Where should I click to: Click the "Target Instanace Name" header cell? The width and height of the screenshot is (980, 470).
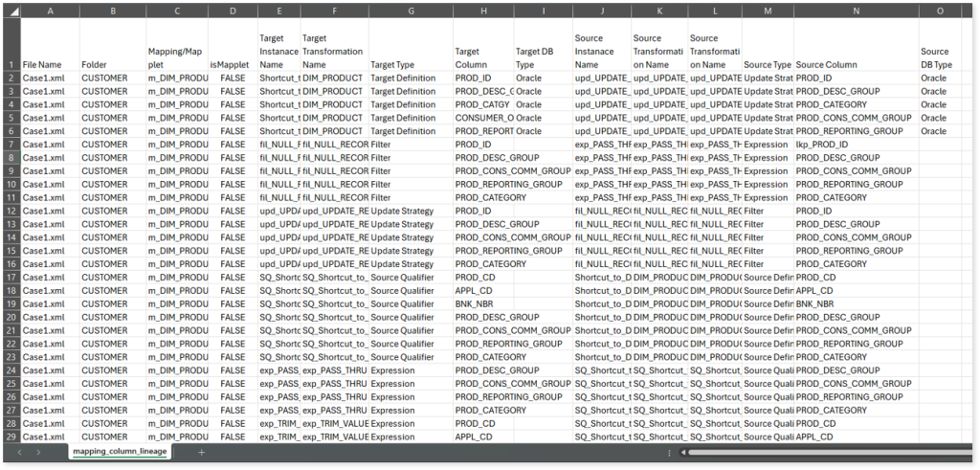tap(278, 44)
